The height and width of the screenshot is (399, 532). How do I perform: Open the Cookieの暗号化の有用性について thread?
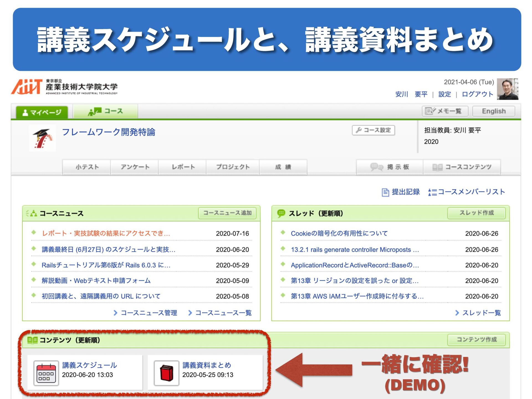(x=339, y=233)
